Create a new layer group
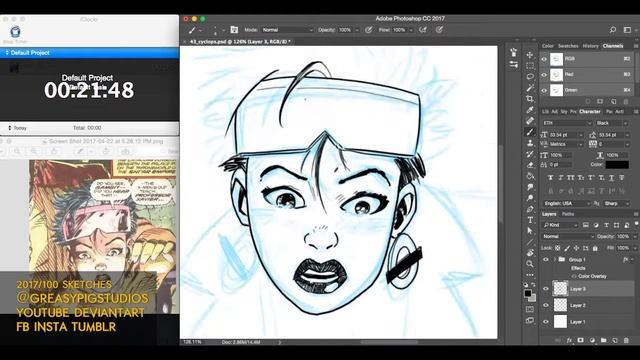The image size is (640, 360). [603, 340]
